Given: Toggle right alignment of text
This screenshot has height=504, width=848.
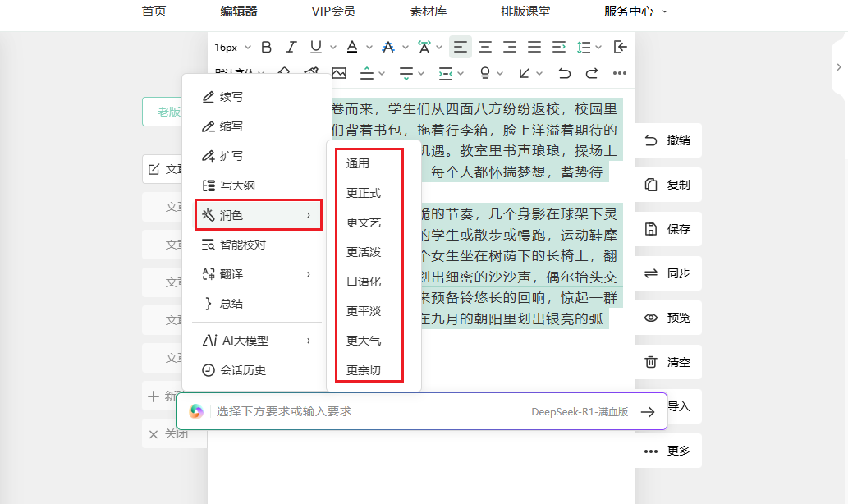Looking at the screenshot, I should [510, 48].
